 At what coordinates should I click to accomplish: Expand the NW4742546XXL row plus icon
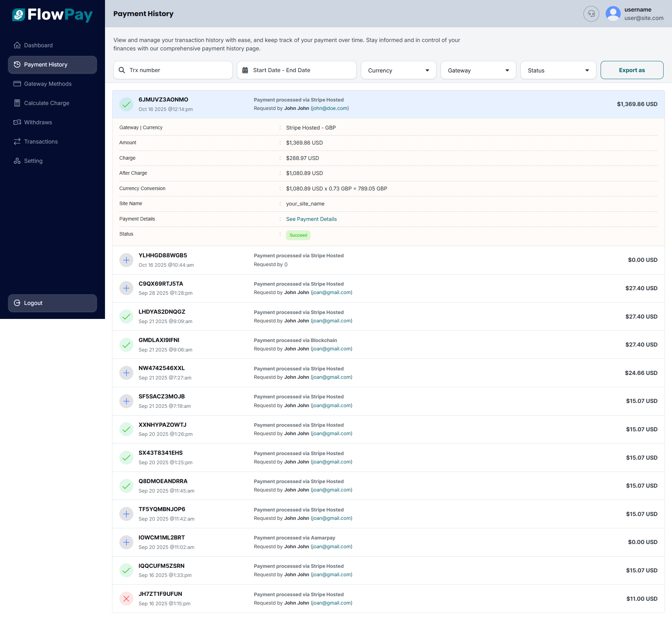[x=126, y=373]
